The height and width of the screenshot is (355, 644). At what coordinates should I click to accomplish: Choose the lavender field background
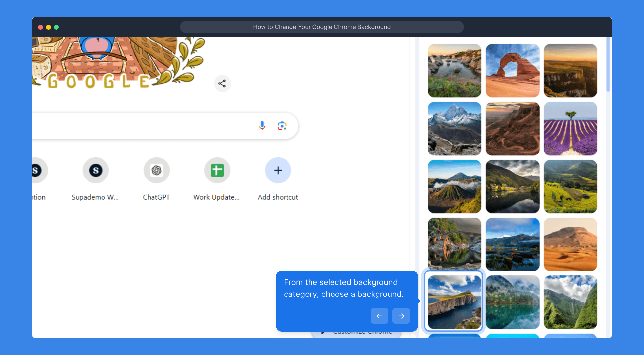pos(570,129)
